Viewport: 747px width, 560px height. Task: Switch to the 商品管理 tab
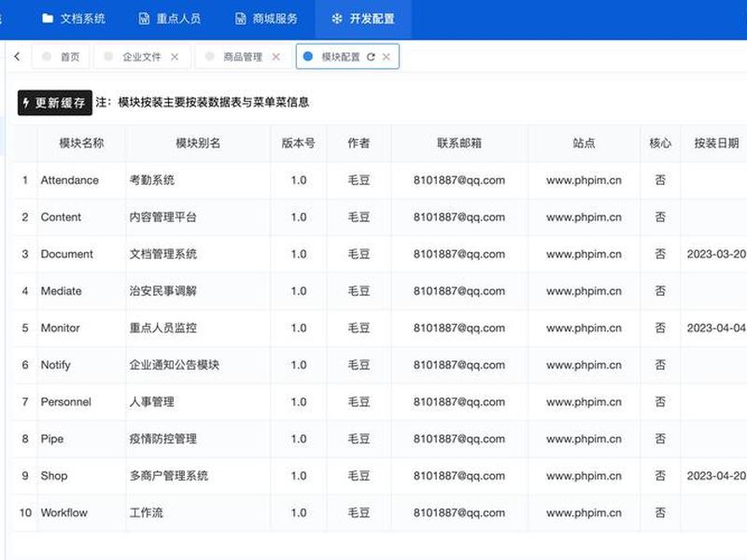(x=243, y=57)
